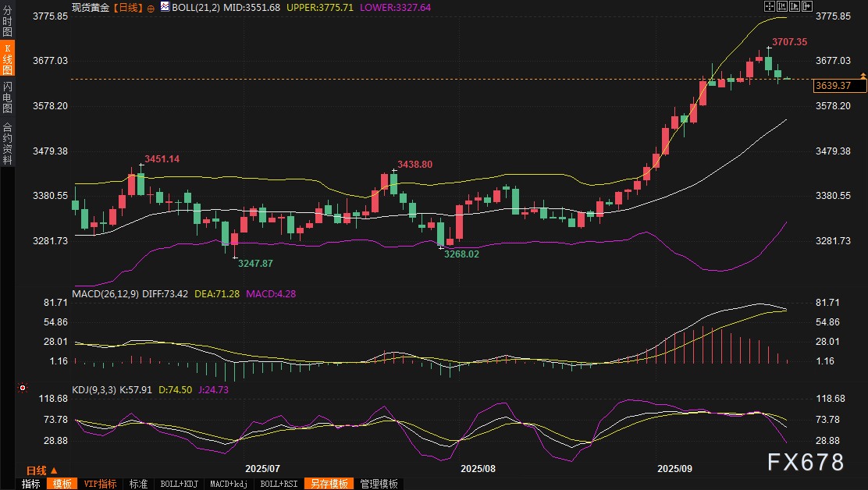This screenshot has width=868, height=490.
Task: Apply the 标准 template
Action: 138,484
